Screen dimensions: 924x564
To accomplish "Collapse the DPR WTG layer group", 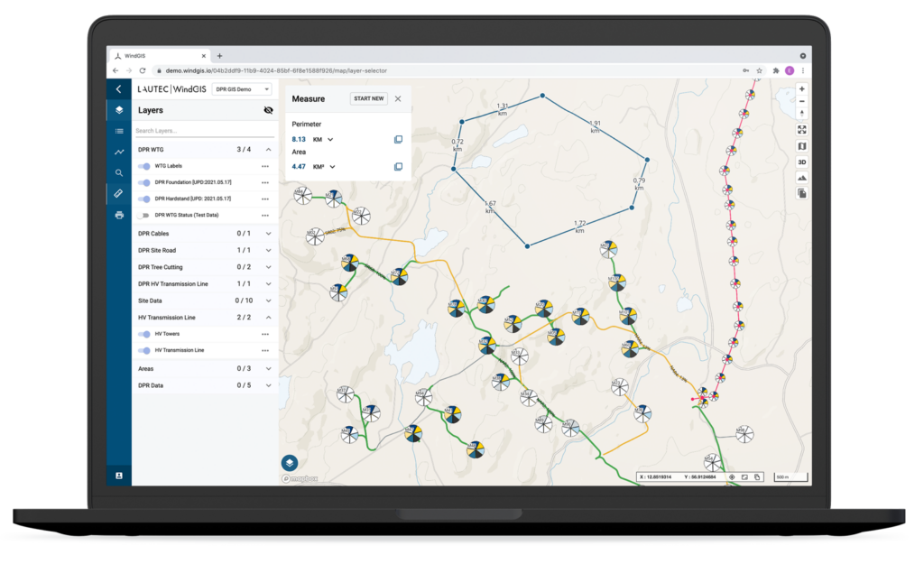I will click(x=268, y=150).
